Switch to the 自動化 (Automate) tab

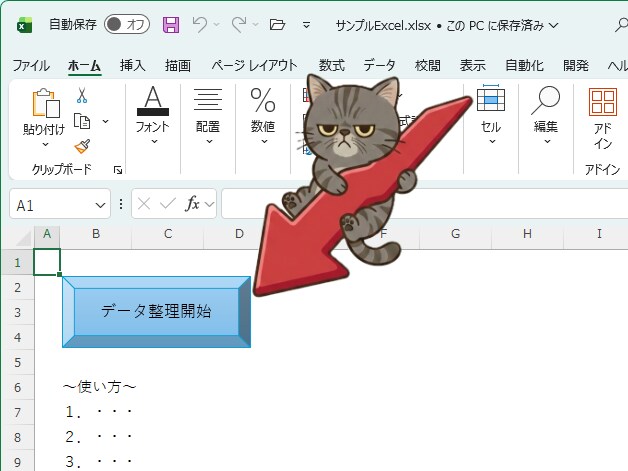[524, 65]
